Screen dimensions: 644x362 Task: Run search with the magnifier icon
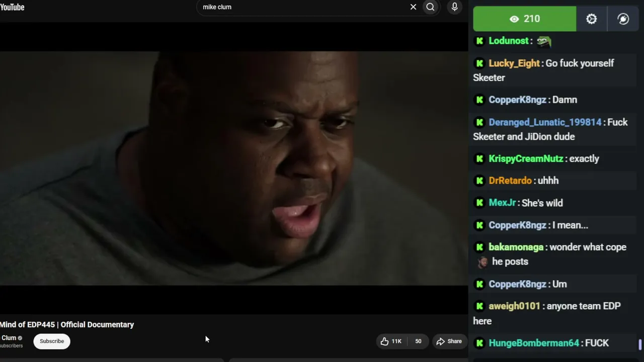pos(430,7)
